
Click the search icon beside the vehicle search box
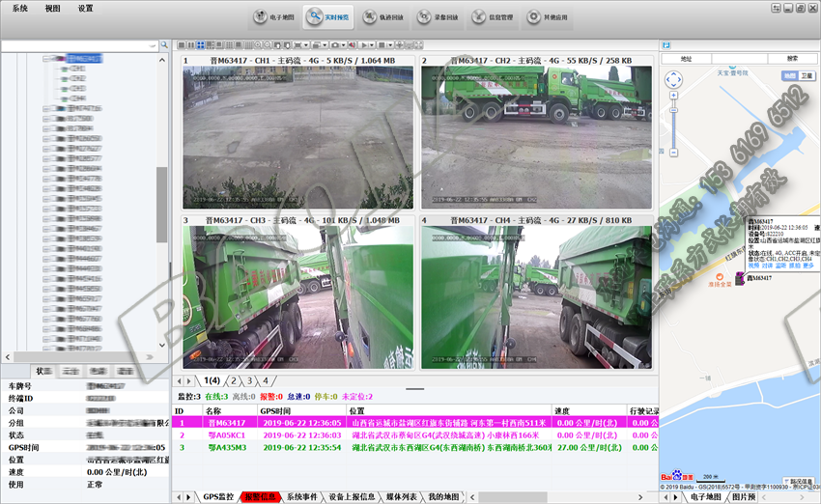pos(165,45)
